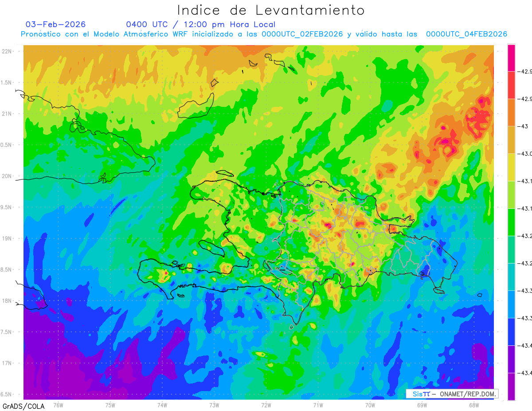Image resolution: width=532 pixels, height=411 pixels.
Task: Pick the sky blue swatch in the scale
Action: click(x=511, y=305)
